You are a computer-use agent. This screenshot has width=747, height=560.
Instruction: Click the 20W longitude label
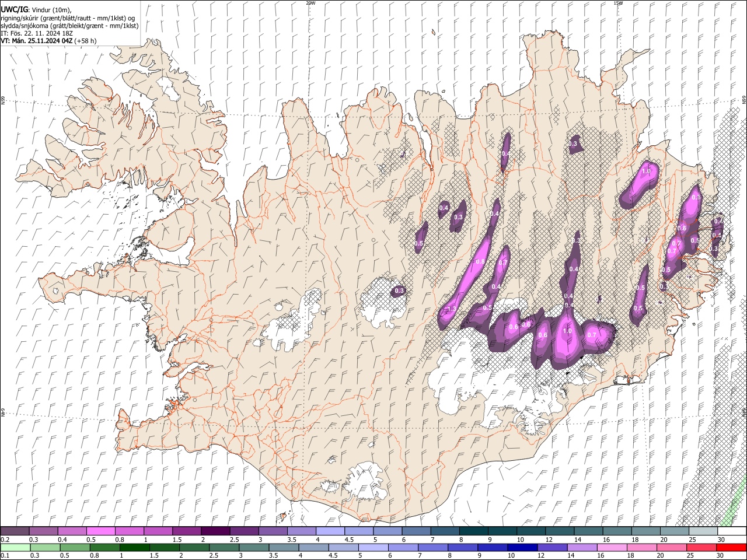(310, 3)
